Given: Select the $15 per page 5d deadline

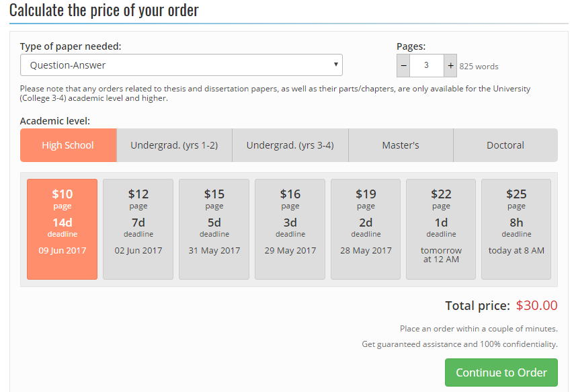Looking at the screenshot, I should pyautogui.click(x=214, y=229).
